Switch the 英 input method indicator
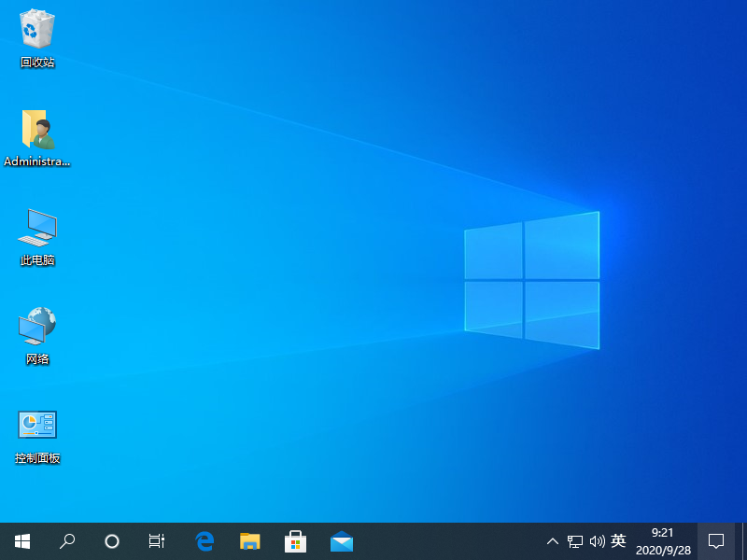The image size is (747, 560). coord(619,541)
